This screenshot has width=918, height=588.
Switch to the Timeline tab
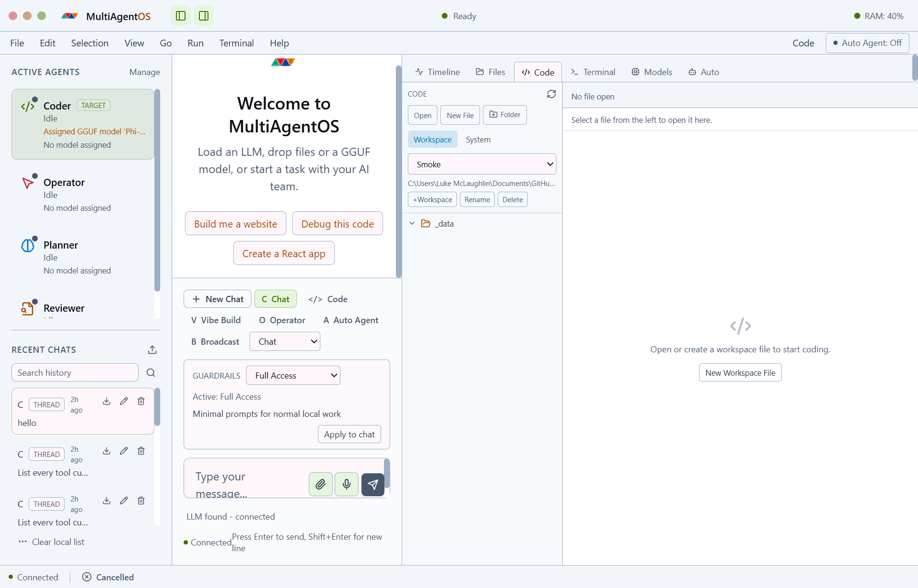point(437,72)
